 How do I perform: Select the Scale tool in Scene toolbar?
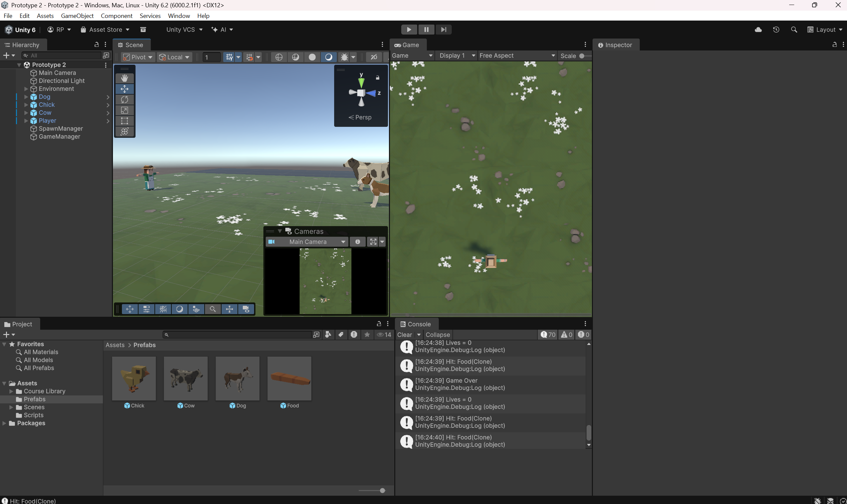[124, 110]
